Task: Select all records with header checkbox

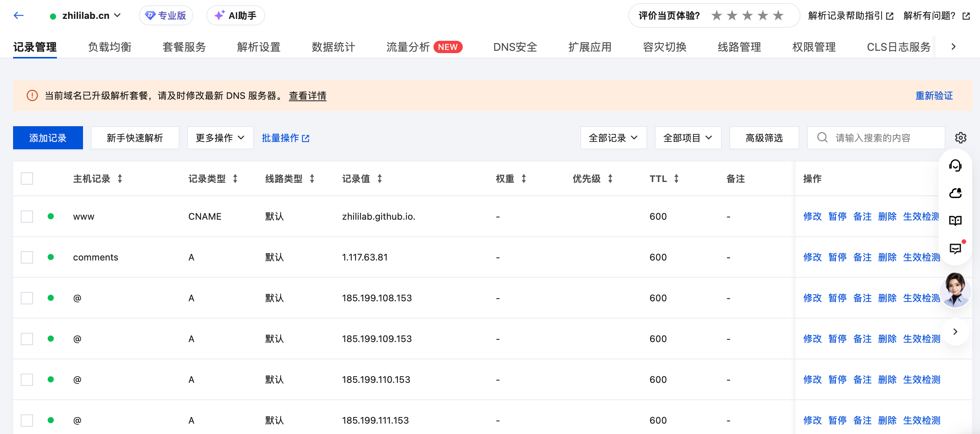Action: [x=27, y=179]
